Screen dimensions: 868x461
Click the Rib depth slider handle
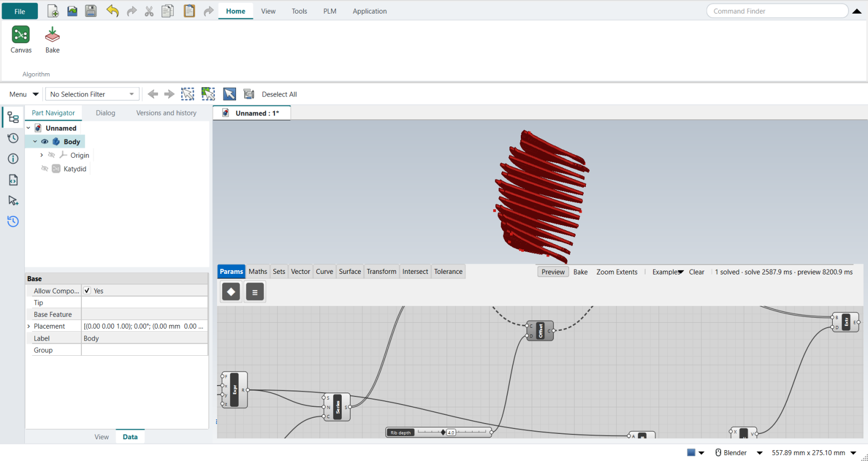(x=443, y=432)
